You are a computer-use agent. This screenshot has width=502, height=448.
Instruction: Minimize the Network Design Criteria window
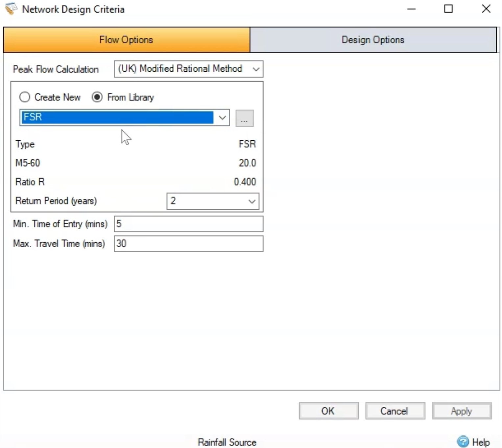click(x=411, y=9)
